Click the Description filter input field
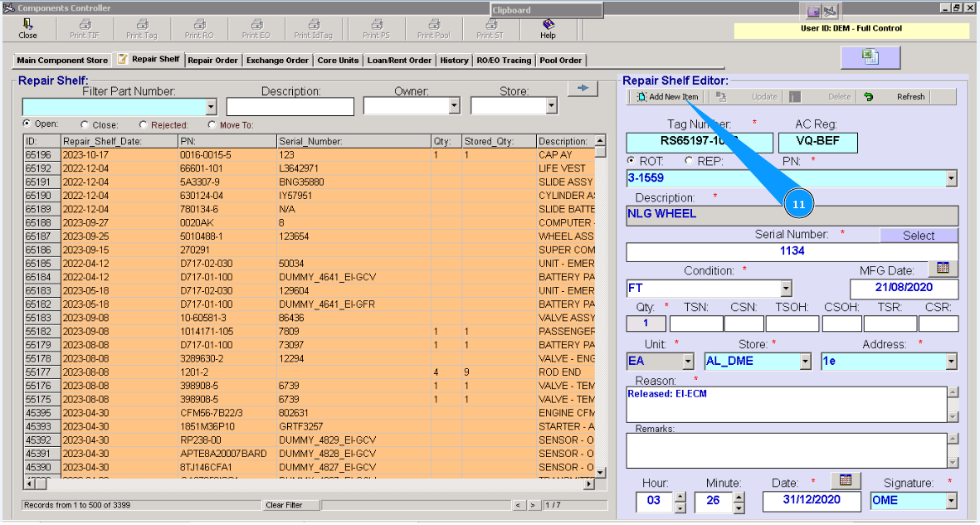The width and height of the screenshot is (980, 525). [x=290, y=107]
